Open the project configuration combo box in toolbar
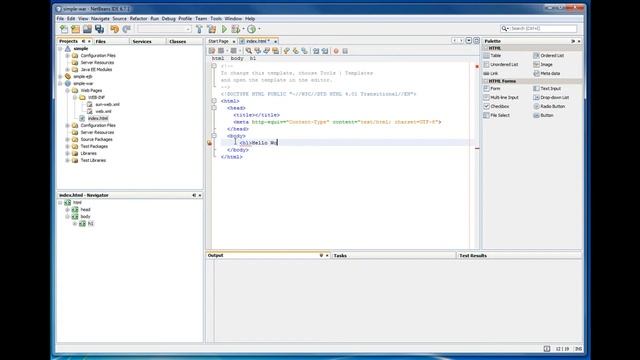640x360 pixels. tap(164, 29)
